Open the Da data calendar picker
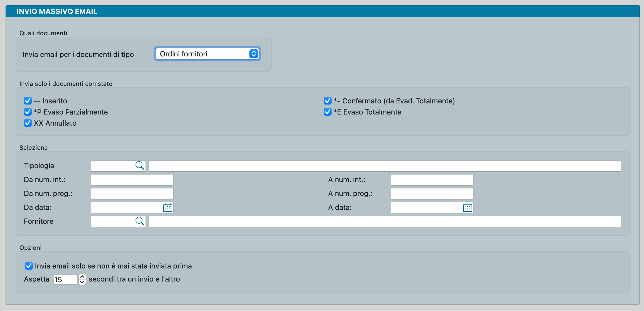The height and width of the screenshot is (311, 644). pos(168,207)
